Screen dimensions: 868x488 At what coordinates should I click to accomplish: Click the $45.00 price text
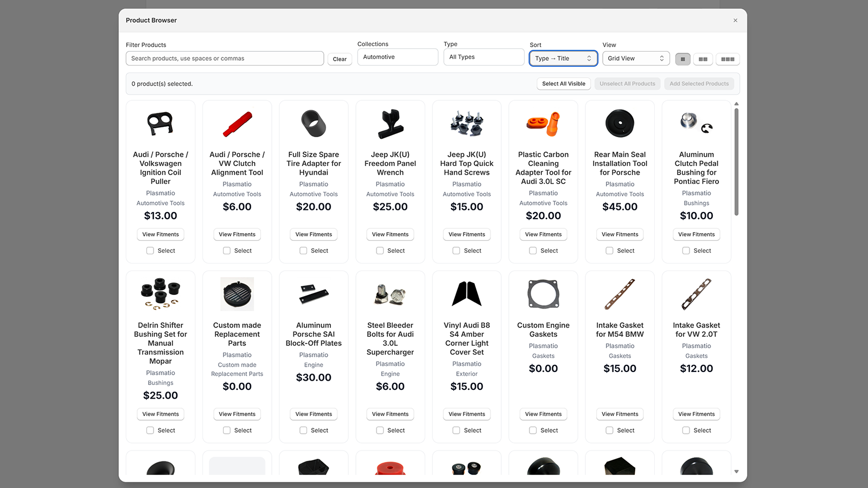point(620,207)
